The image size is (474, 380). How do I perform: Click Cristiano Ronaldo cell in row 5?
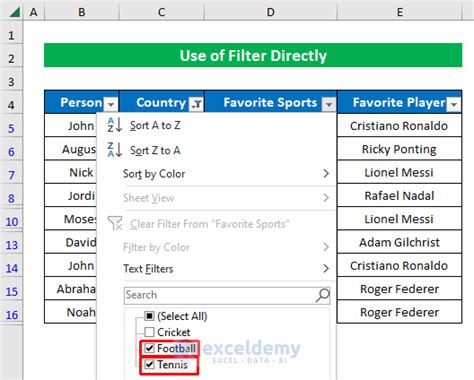tap(399, 125)
